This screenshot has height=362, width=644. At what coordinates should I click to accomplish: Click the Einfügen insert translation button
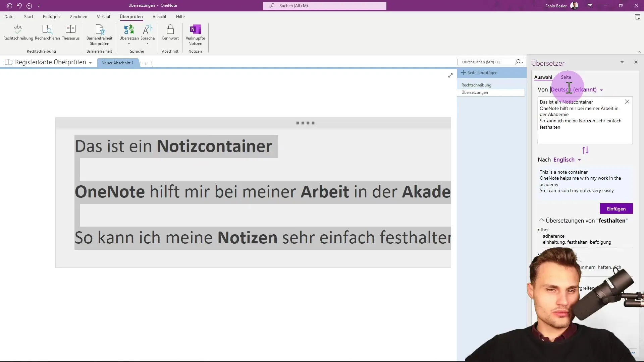(616, 209)
